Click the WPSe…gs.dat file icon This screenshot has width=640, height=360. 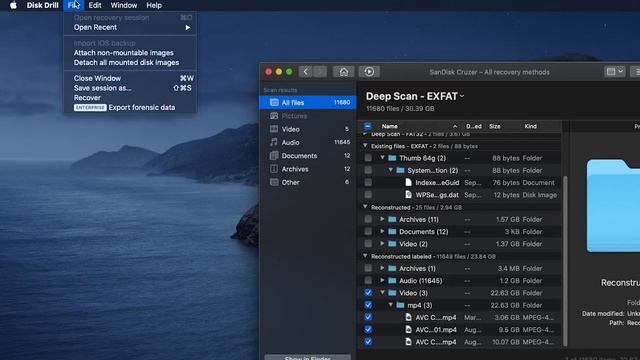tap(408, 195)
